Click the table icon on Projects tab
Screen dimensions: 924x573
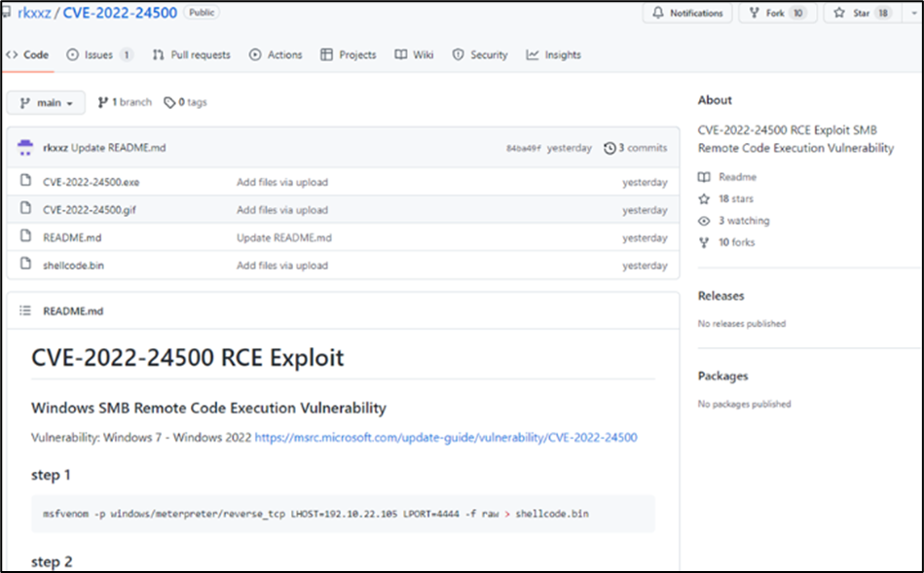pos(326,54)
